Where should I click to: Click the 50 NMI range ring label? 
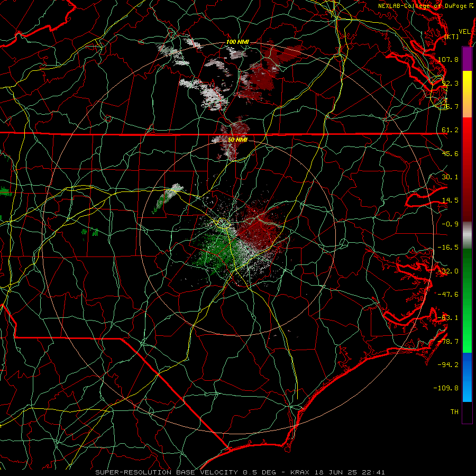237,140
